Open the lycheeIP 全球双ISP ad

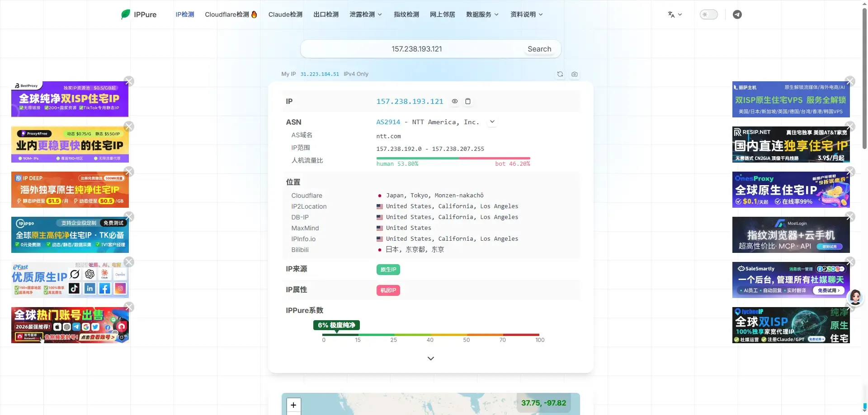(791, 325)
